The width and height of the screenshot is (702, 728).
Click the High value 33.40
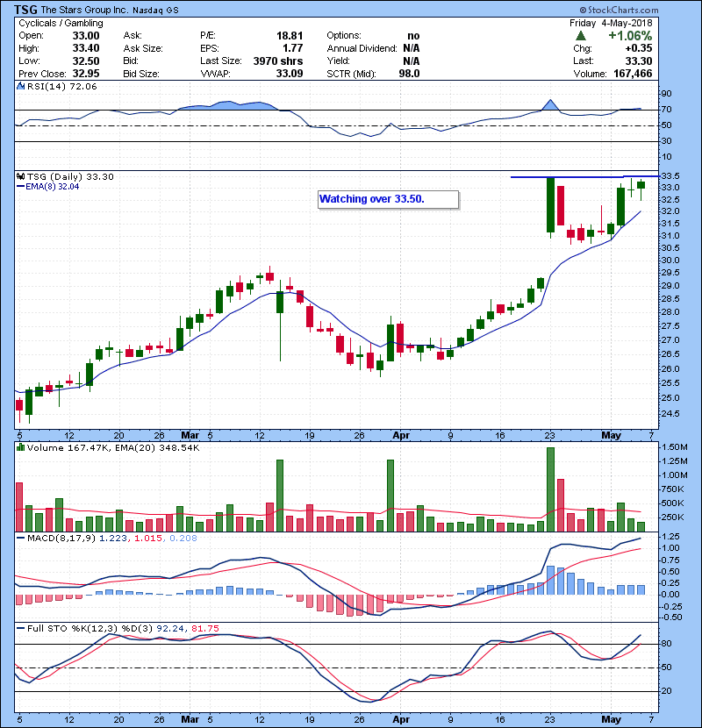pyautogui.click(x=86, y=48)
